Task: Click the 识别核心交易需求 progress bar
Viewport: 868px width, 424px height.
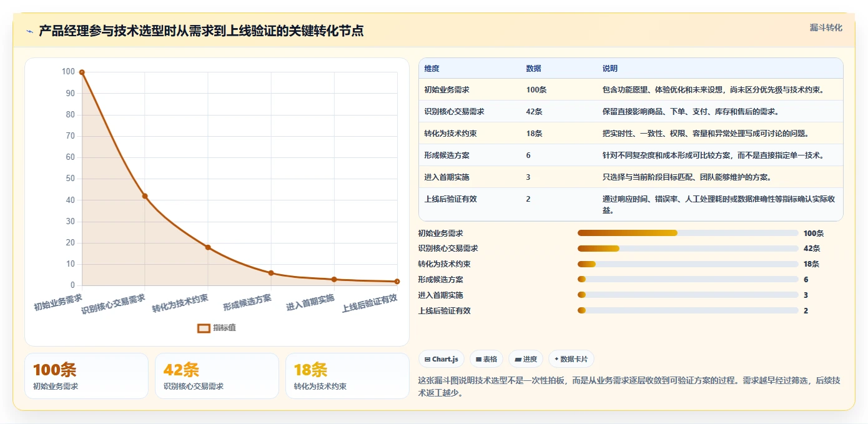Action: click(688, 249)
